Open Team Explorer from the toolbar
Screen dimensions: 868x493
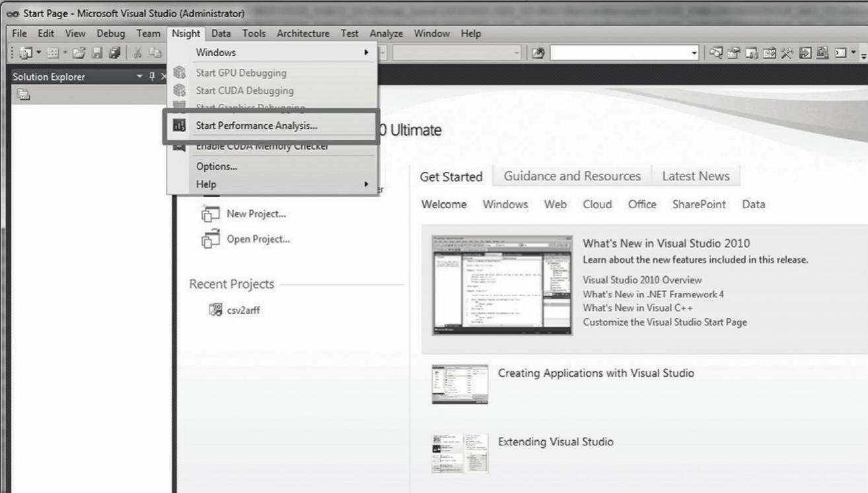pos(752,53)
